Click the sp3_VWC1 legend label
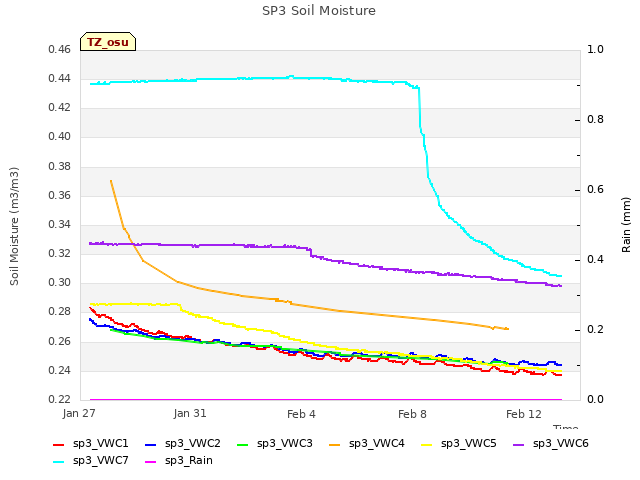Screen dimensions: 640x480 101,443
